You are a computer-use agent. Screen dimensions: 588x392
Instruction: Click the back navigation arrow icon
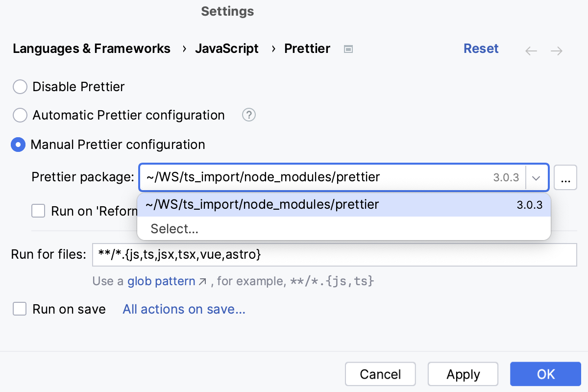pos(531,51)
